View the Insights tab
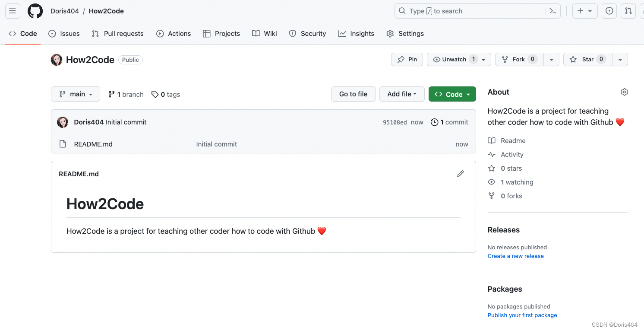 tap(356, 34)
